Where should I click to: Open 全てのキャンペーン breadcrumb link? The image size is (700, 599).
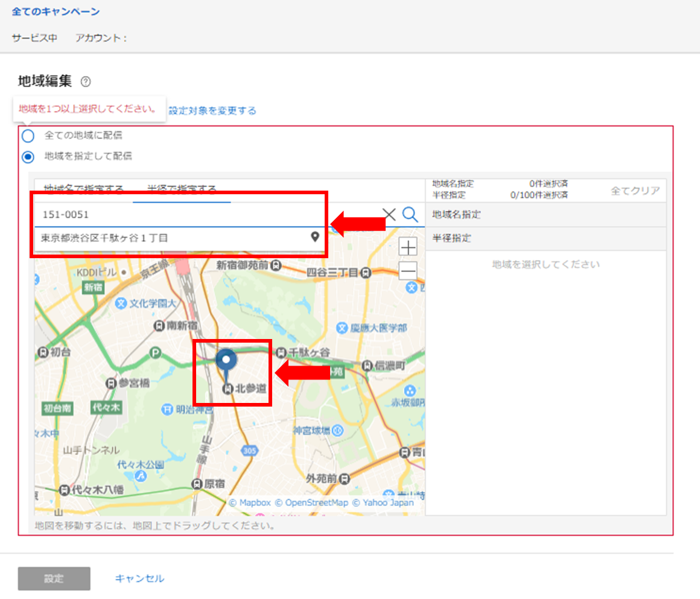click(x=56, y=11)
